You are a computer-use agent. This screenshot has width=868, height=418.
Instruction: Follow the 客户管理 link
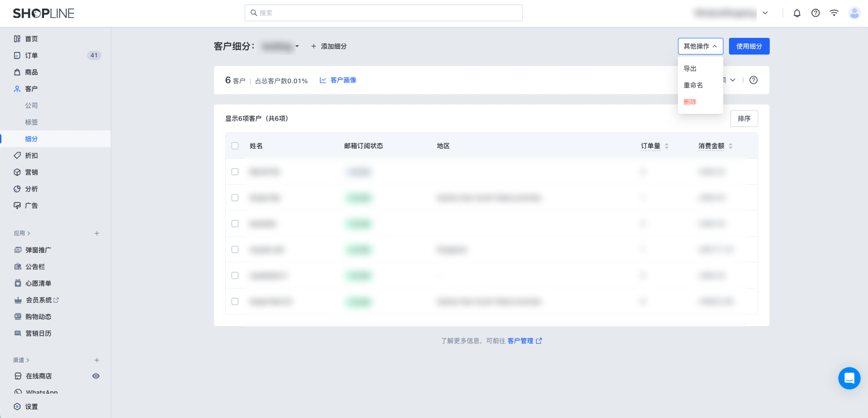coord(520,341)
